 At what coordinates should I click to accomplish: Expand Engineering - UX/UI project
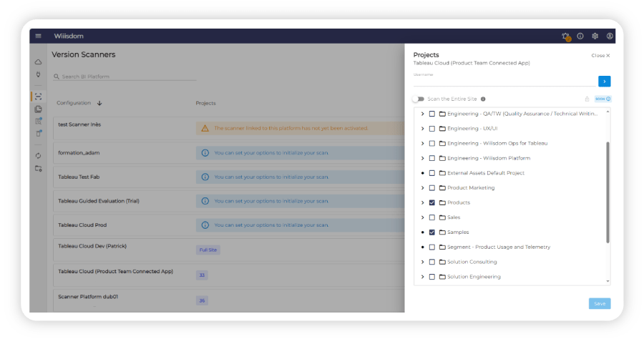(x=423, y=129)
